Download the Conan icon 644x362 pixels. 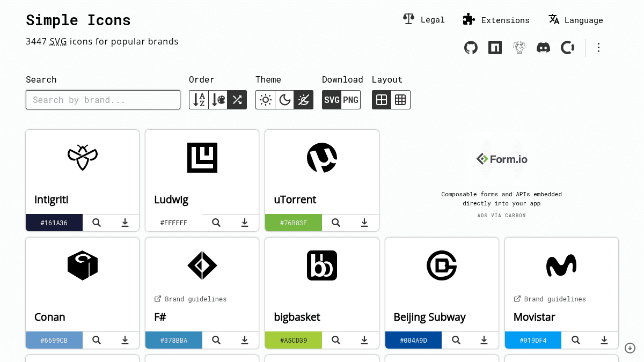tap(125, 340)
